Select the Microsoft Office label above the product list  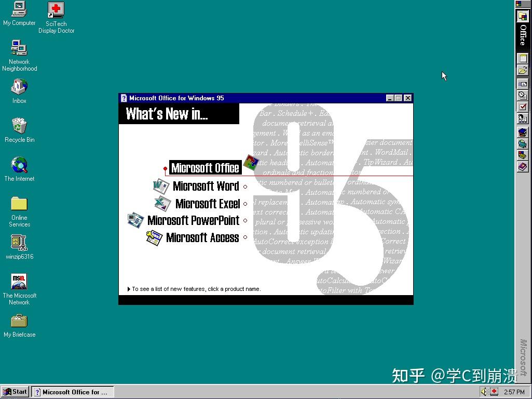(204, 168)
